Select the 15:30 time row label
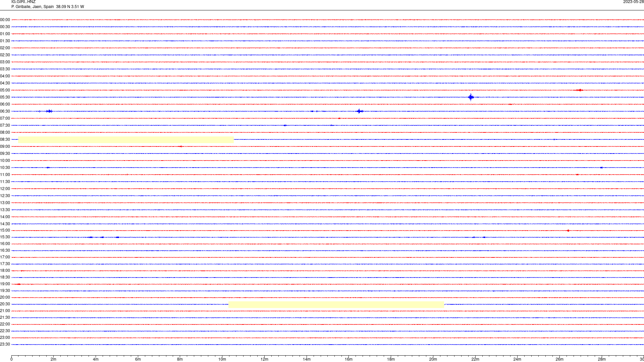 (x=5, y=237)
